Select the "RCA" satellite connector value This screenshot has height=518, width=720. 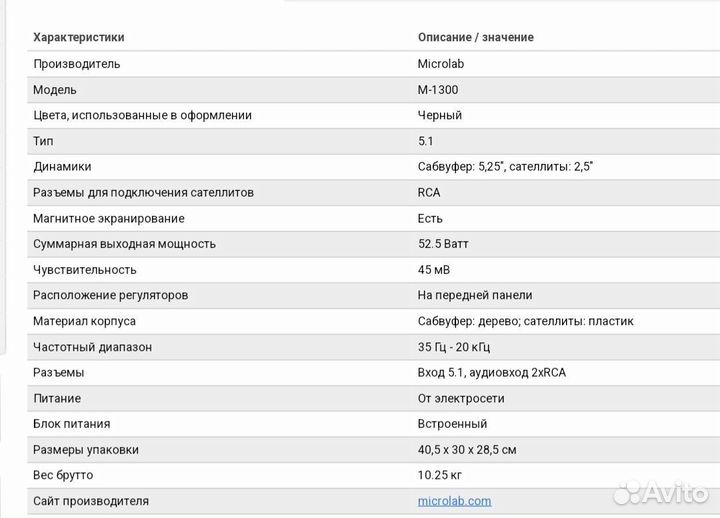(429, 192)
